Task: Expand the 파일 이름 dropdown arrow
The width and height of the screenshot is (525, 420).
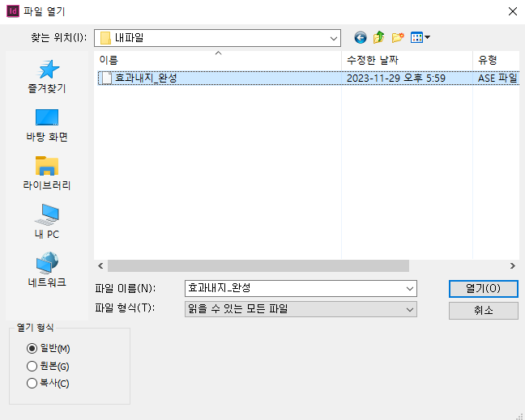Action: (x=409, y=289)
